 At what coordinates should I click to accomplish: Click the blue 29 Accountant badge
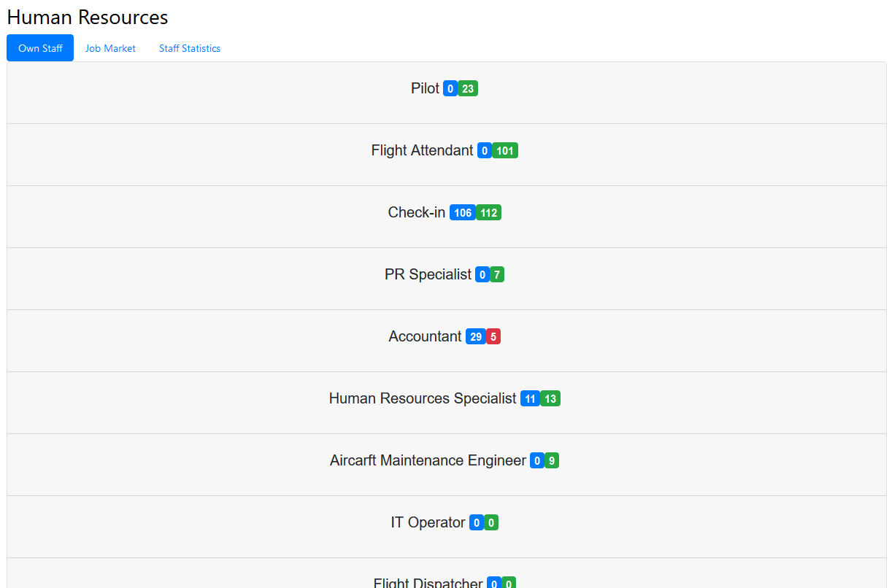point(476,337)
